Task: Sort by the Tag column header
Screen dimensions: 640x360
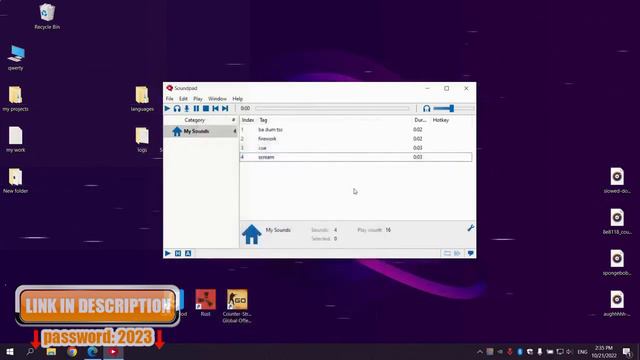Action: pyautogui.click(x=263, y=120)
